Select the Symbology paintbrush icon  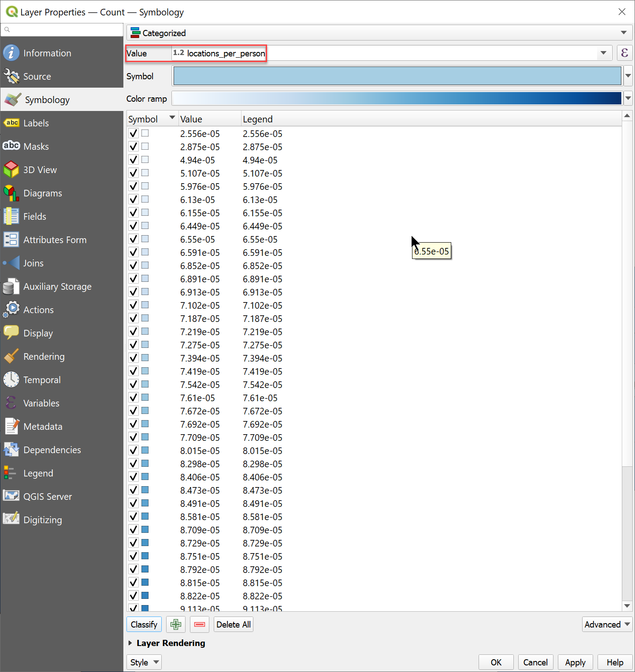coord(12,100)
